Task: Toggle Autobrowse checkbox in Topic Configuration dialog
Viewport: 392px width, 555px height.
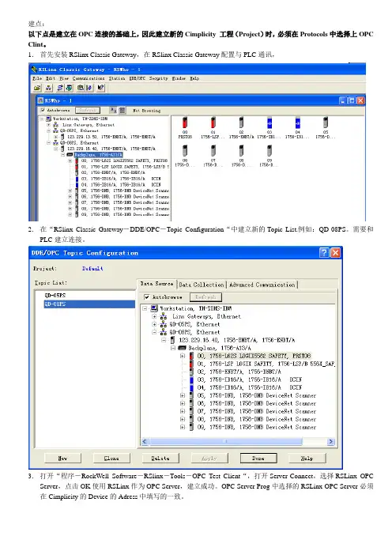Action: 147,297
